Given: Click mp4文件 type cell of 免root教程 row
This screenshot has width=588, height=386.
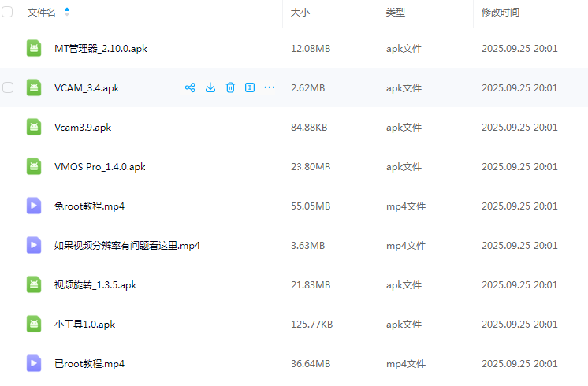Looking at the screenshot, I should tap(406, 206).
